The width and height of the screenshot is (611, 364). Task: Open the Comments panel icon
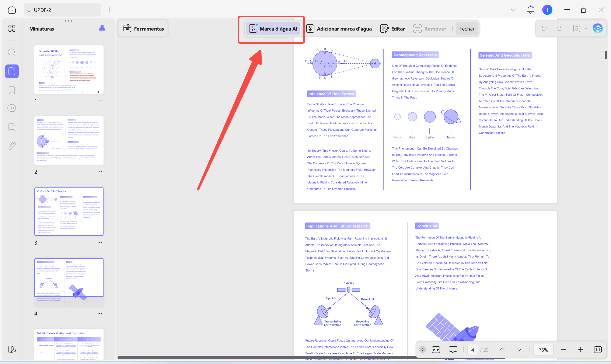[x=12, y=108]
